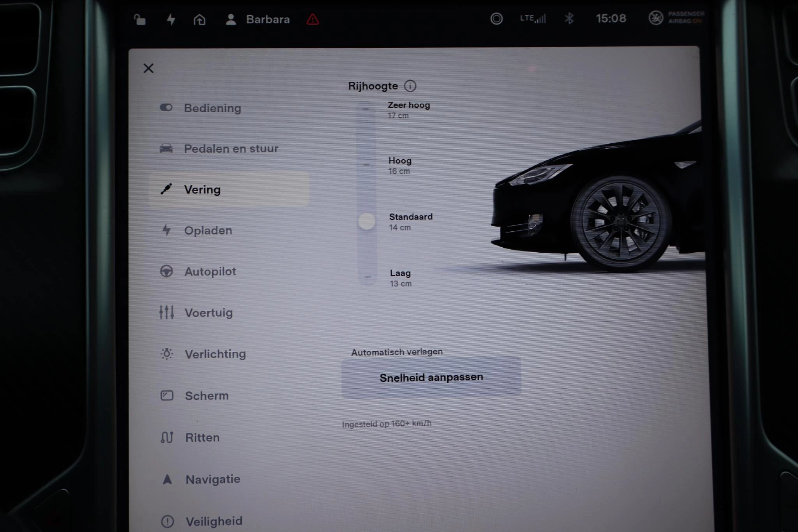Tap the LTE signal indicator
The width and height of the screenshot is (798, 532).
click(x=533, y=18)
